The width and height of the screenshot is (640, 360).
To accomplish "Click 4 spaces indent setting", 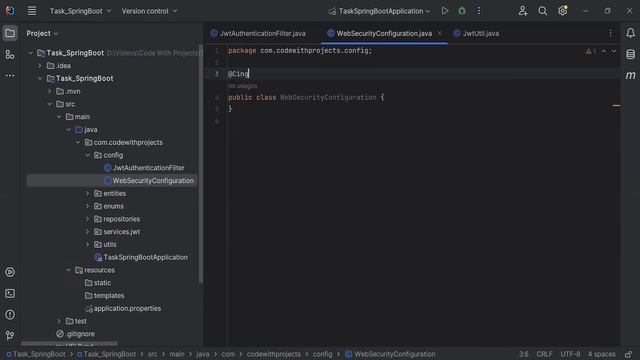I will pos(601,354).
